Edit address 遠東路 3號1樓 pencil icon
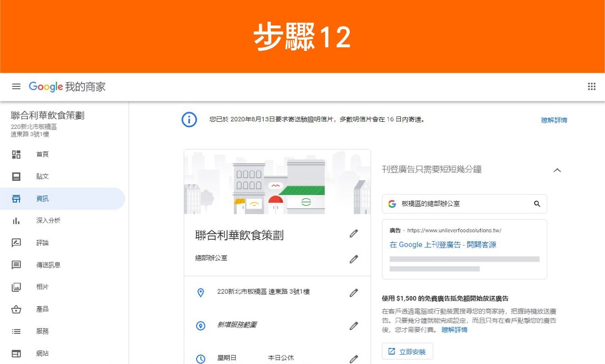This screenshot has width=605, height=364. [354, 293]
